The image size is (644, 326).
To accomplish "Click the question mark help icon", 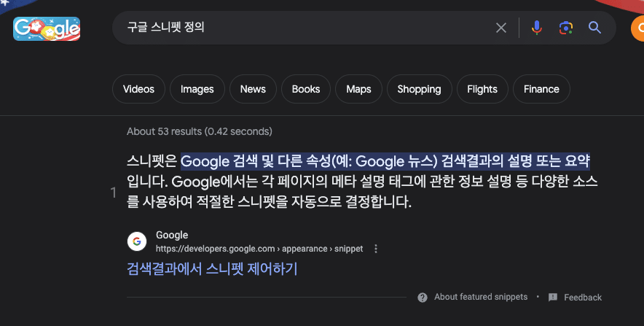I will coord(423,298).
